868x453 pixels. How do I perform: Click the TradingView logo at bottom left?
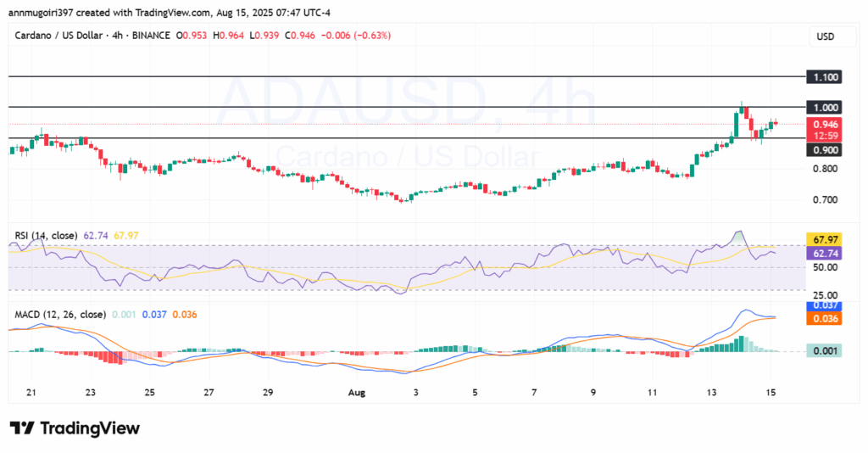point(75,428)
